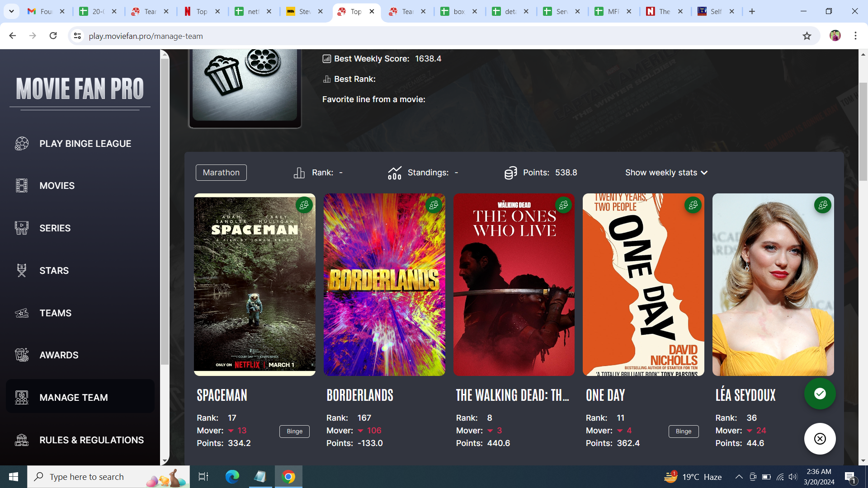
Task: Close the active 'Top' tab
Action: tap(372, 11)
